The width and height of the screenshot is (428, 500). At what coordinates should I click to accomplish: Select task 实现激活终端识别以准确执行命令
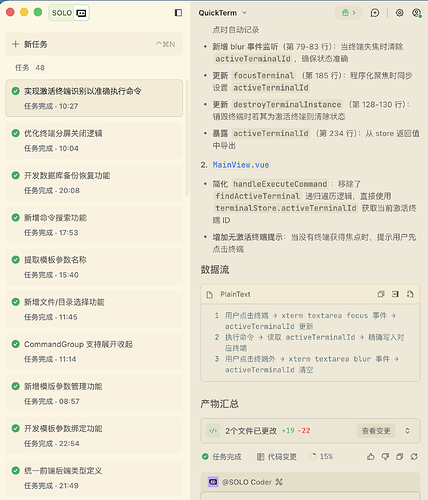pyautogui.click(x=94, y=98)
